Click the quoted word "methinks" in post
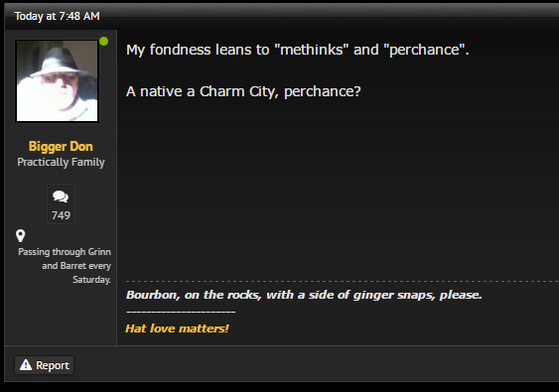The height and width of the screenshot is (392, 559). coord(311,50)
